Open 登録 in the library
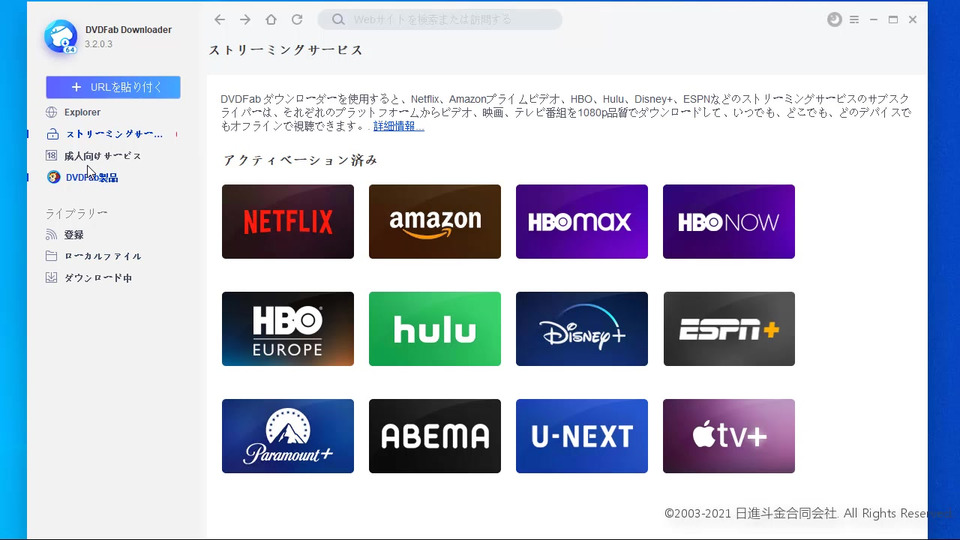Screen dimensions: 960x540 [x=74, y=234]
